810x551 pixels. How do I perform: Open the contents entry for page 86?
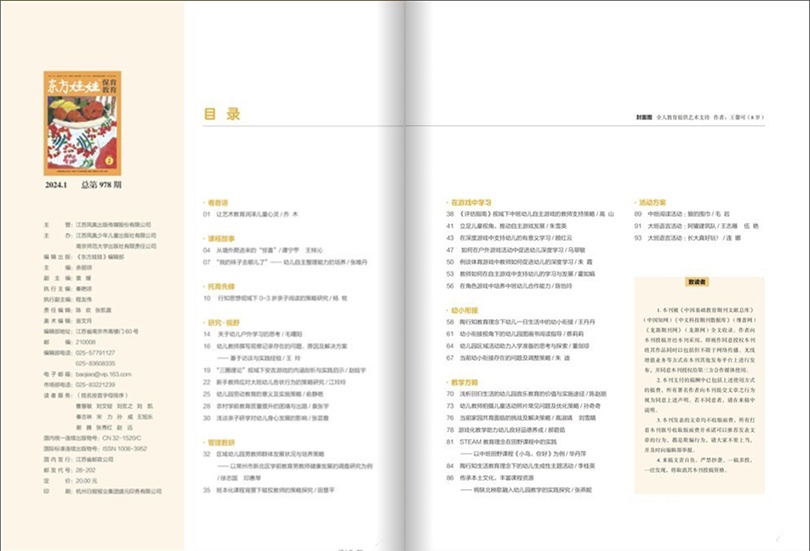pyautogui.click(x=519, y=484)
